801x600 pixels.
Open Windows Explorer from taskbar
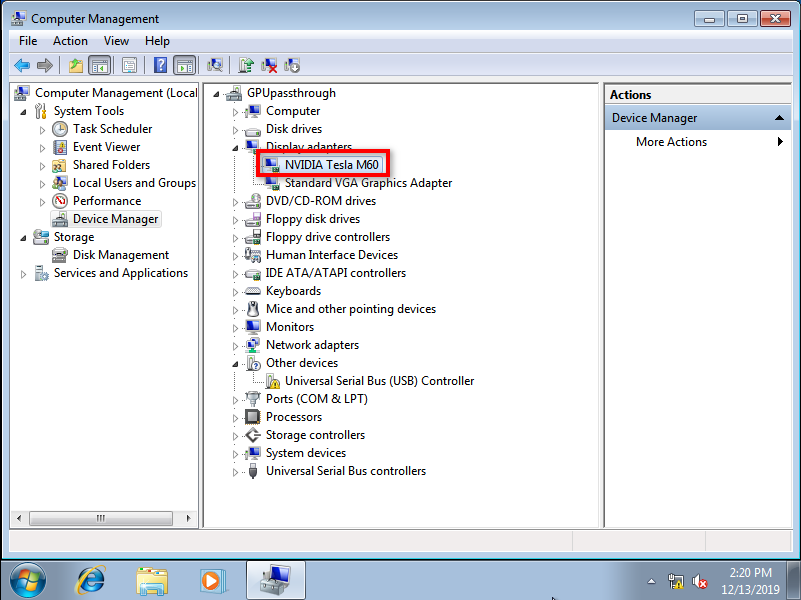pyautogui.click(x=152, y=581)
